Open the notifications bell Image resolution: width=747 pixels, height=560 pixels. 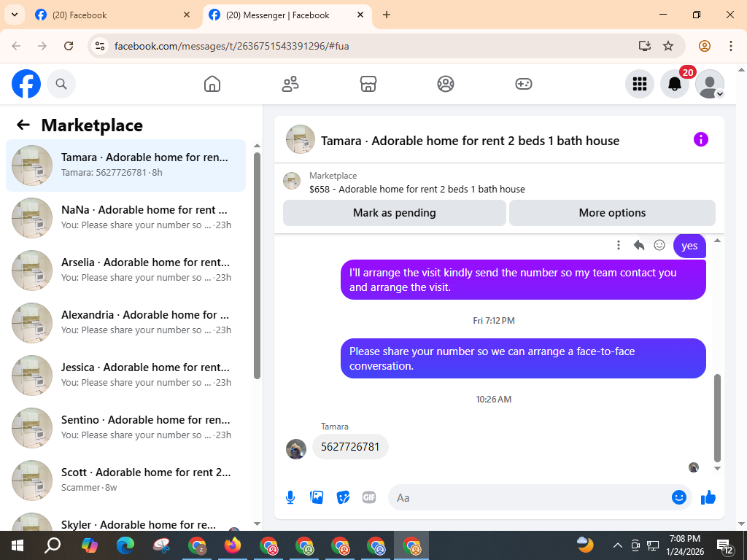point(675,84)
